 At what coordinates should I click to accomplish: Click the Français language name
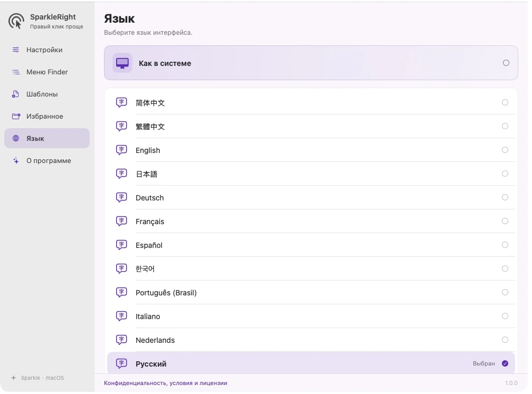(x=150, y=222)
